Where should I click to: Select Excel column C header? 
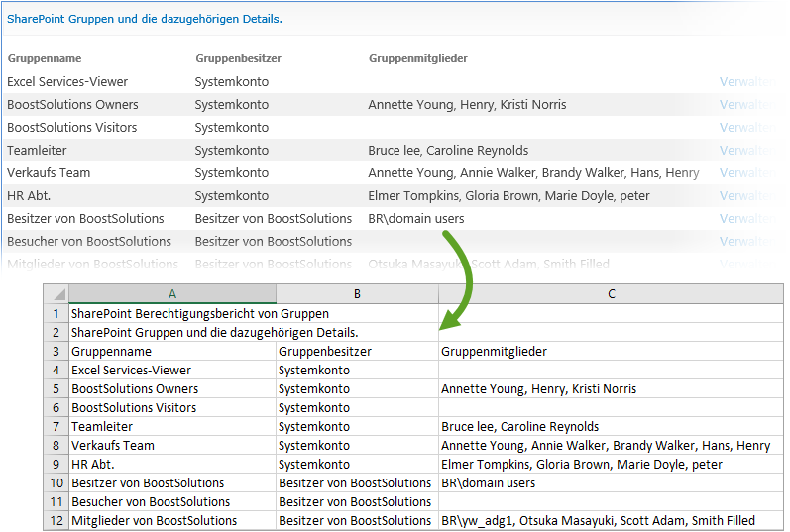[x=612, y=293]
